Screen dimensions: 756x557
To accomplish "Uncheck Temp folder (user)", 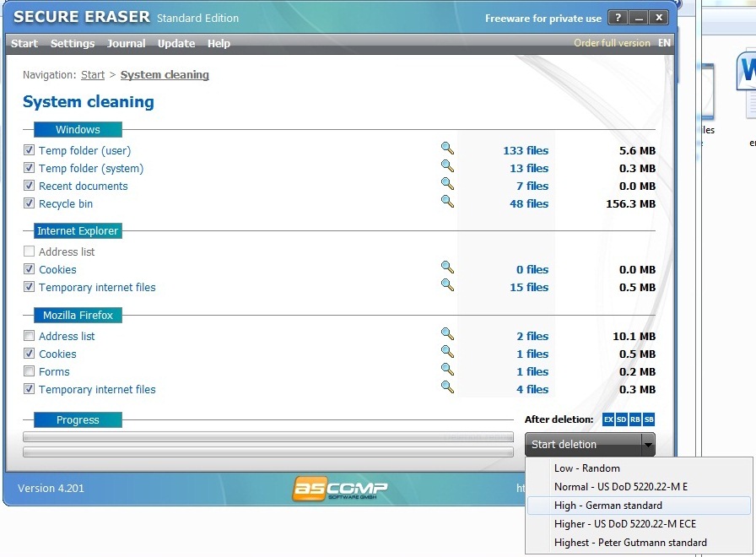I will click(29, 150).
